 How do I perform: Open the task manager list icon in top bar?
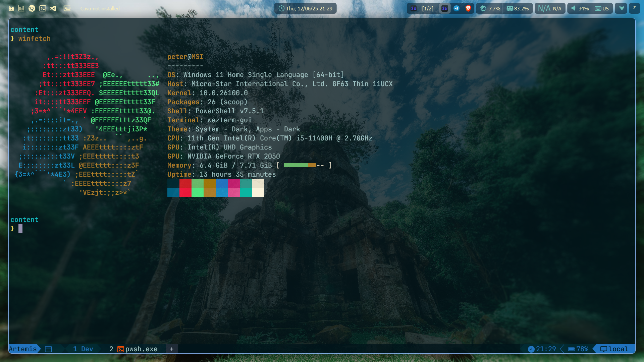11,8
